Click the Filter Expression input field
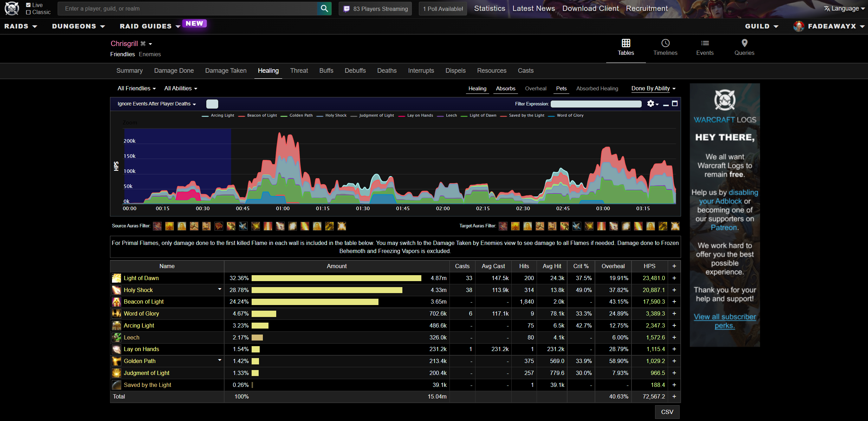 click(x=596, y=104)
